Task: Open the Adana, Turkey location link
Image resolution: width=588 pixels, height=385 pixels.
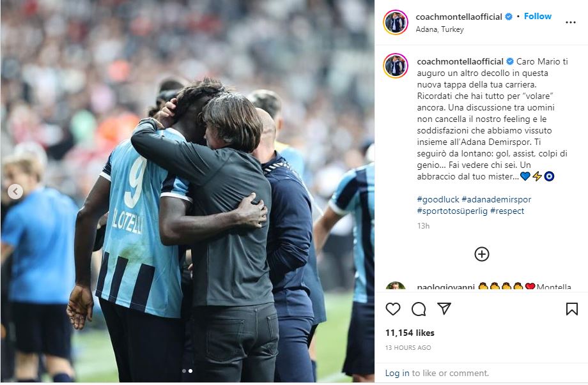Action: [x=440, y=29]
